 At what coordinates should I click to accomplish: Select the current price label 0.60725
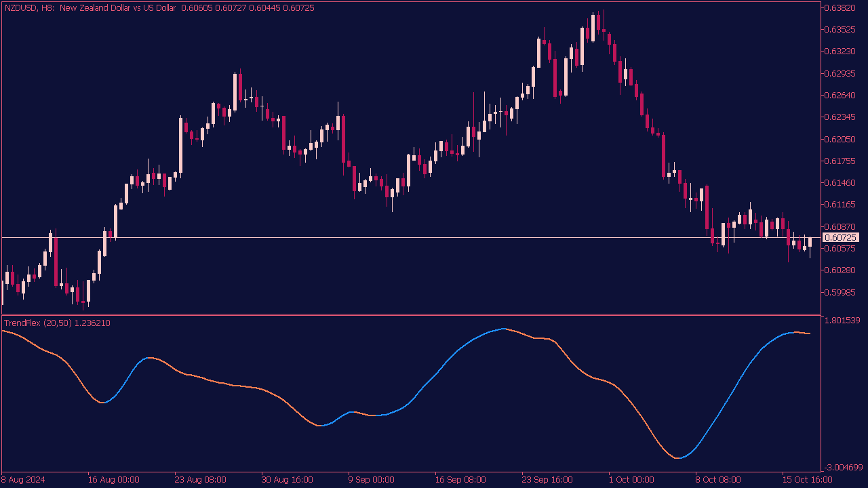point(840,238)
